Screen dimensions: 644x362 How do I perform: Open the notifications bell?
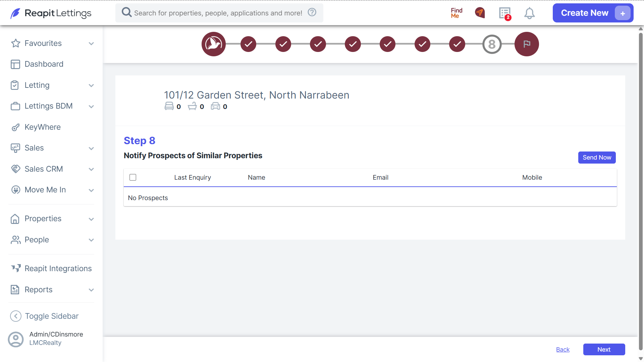529,13
